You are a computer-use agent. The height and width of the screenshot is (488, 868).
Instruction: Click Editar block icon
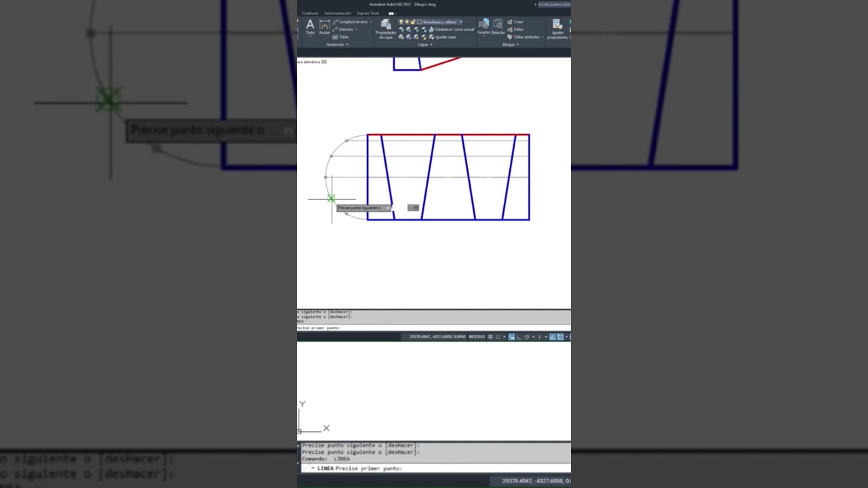point(515,29)
